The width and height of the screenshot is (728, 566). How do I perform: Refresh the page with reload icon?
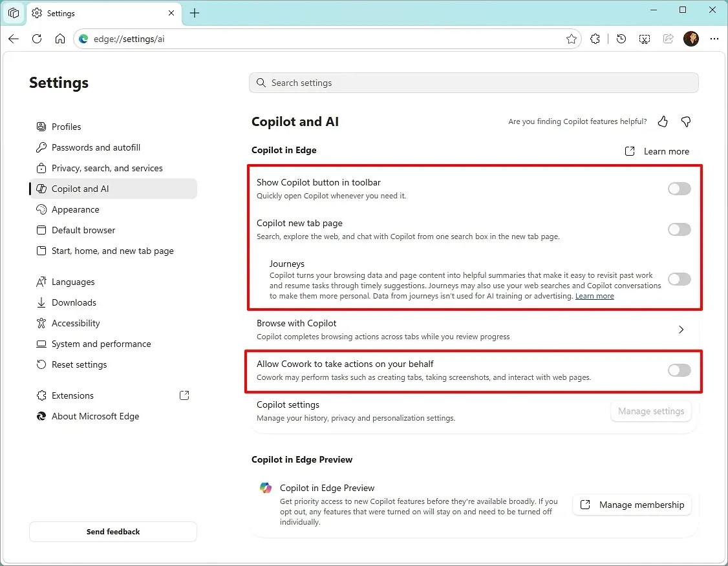pos(37,39)
